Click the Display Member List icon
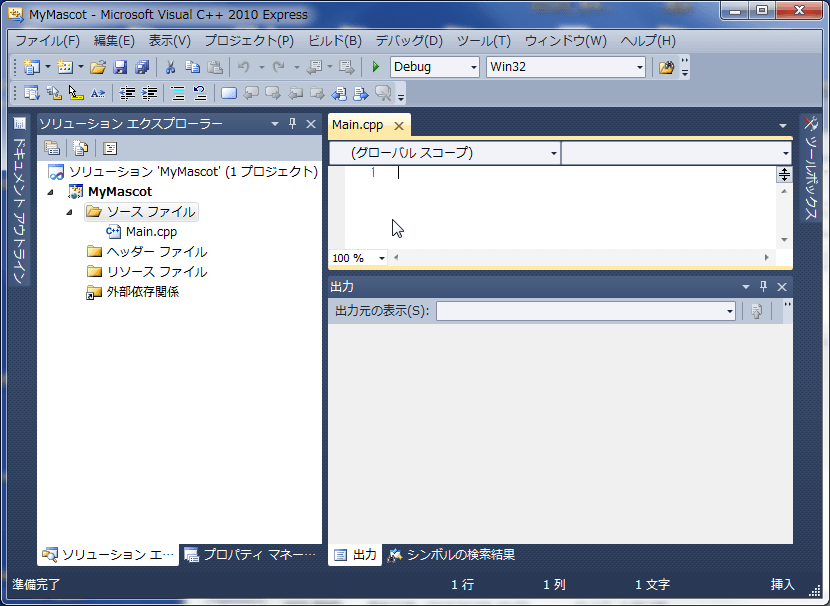Viewport: 830px width, 606px height. [31, 94]
